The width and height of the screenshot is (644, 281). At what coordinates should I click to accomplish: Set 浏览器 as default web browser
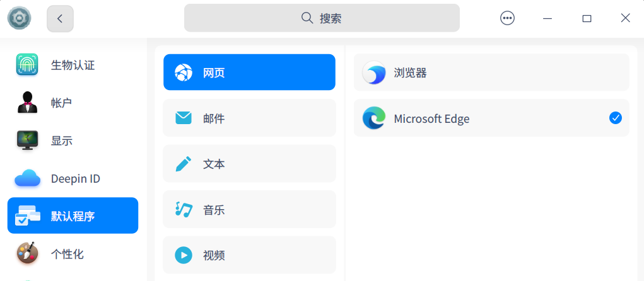click(x=491, y=72)
